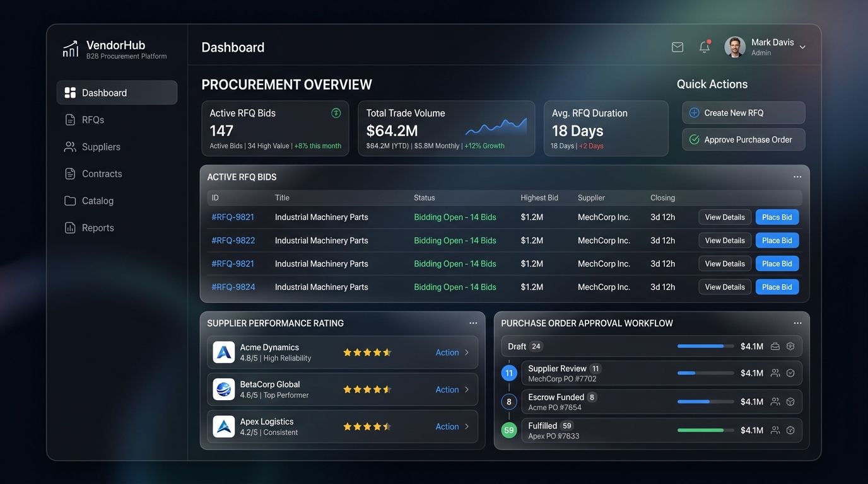The image size is (868, 484).
Task: Click the Reports chart icon in sidebar
Action: [70, 228]
